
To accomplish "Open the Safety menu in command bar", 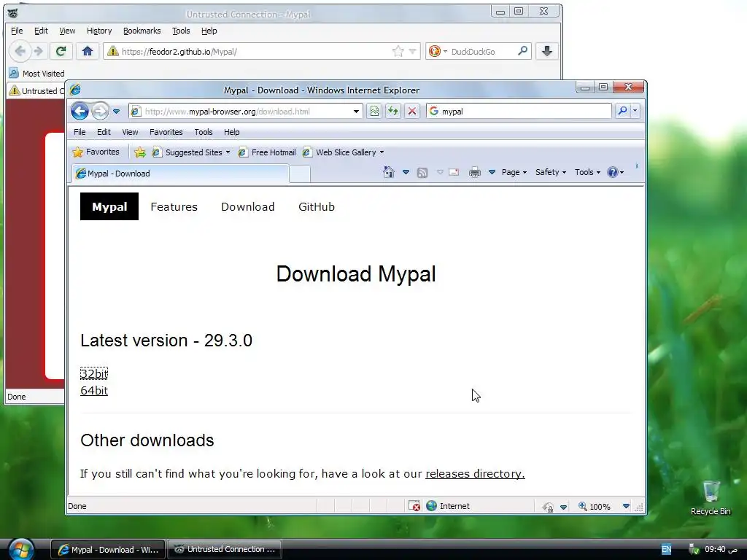I will click(551, 172).
